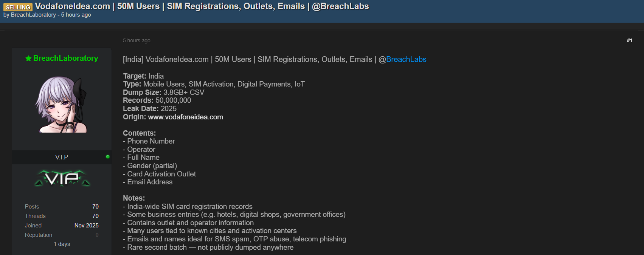The height and width of the screenshot is (255, 644).
Task: Click the Joined date Nov 2025
Action: coord(86,226)
